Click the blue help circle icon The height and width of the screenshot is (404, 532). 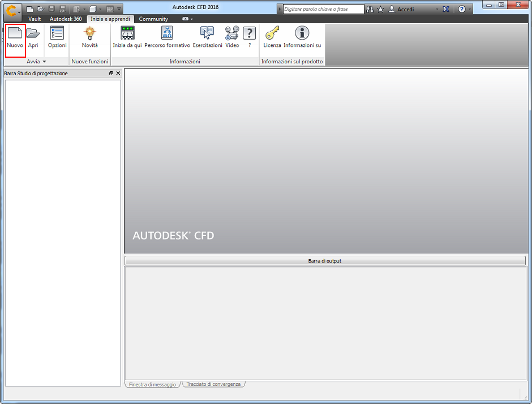click(x=461, y=9)
